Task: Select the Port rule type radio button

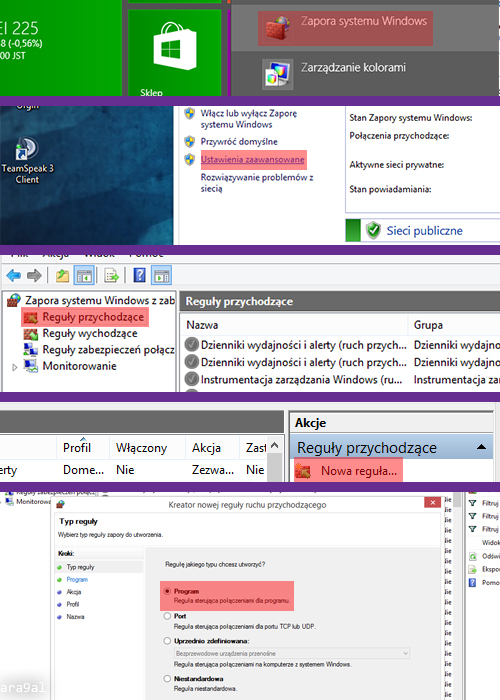Action: [167, 616]
